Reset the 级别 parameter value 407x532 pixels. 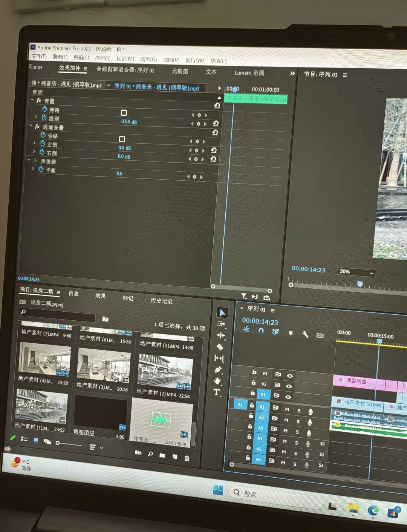[216, 123]
